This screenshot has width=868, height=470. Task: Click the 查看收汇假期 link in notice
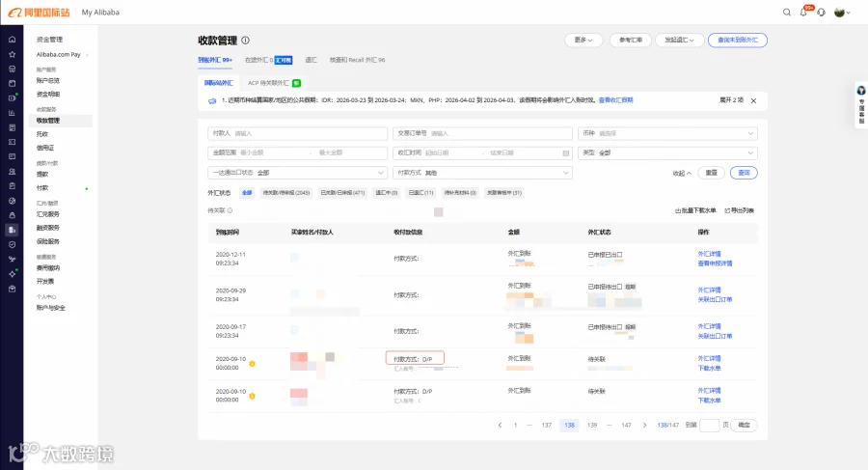615,100
